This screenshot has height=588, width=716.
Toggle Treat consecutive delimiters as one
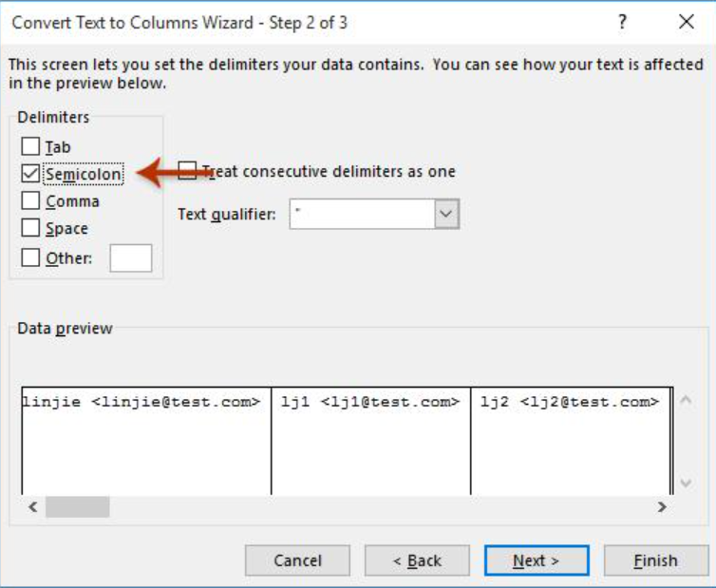pyautogui.click(x=188, y=172)
